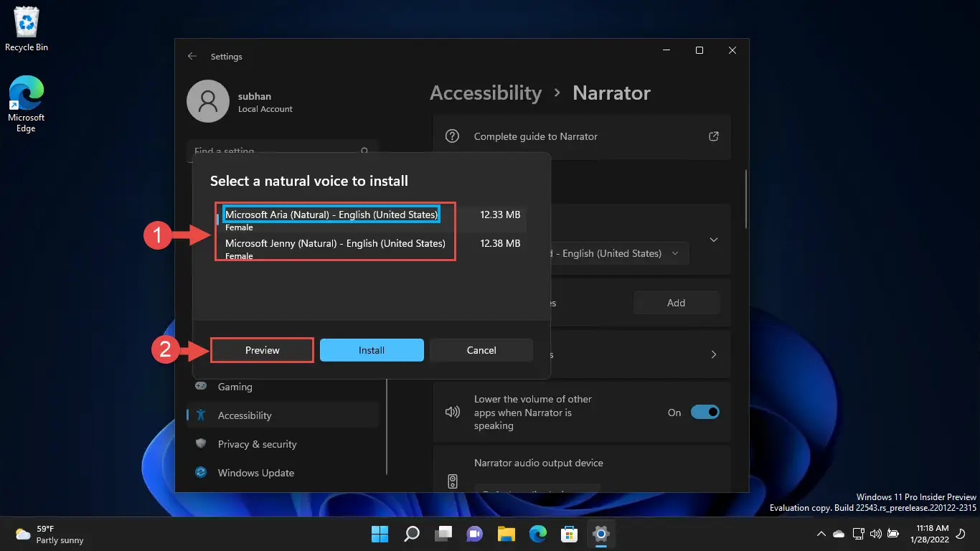This screenshot has height=551, width=980.
Task: Click the Accessibility sidebar icon
Action: click(202, 415)
